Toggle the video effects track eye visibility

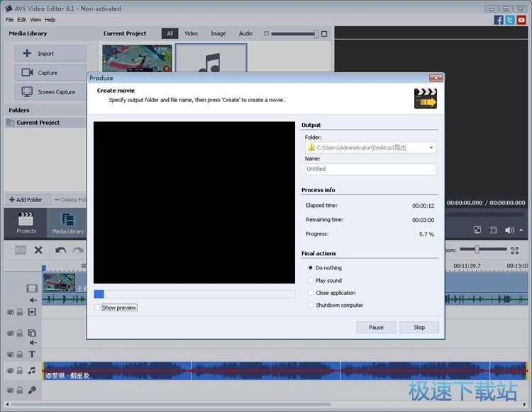tap(11, 312)
